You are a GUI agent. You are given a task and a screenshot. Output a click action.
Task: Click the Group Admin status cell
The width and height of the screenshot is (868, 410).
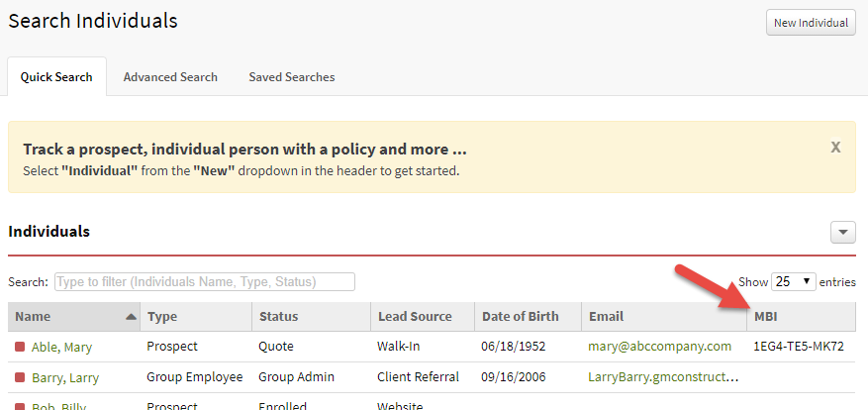(x=296, y=377)
